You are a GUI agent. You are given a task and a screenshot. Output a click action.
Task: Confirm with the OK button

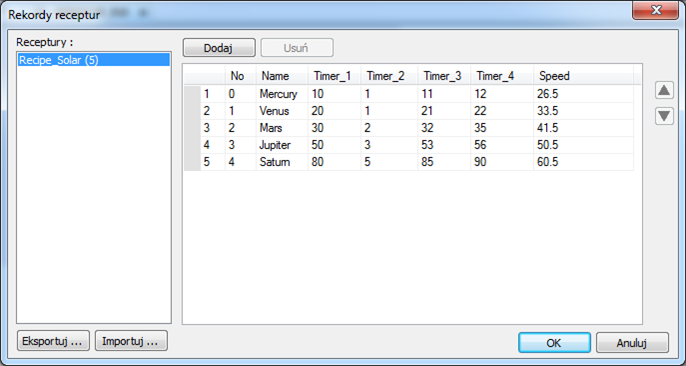tap(554, 343)
